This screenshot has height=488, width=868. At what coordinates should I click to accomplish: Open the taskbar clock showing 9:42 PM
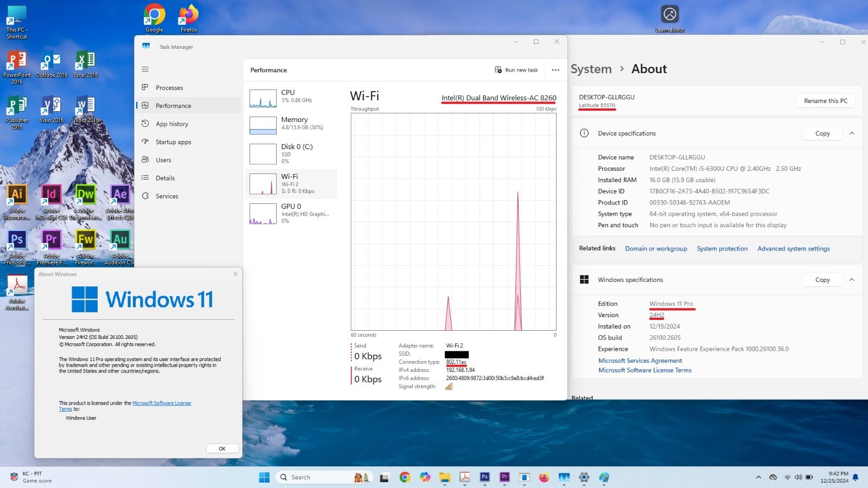coord(834,477)
